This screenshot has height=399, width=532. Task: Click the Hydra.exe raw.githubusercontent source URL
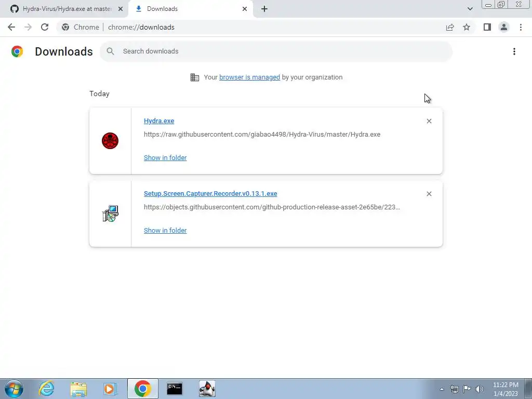pyautogui.click(x=262, y=135)
